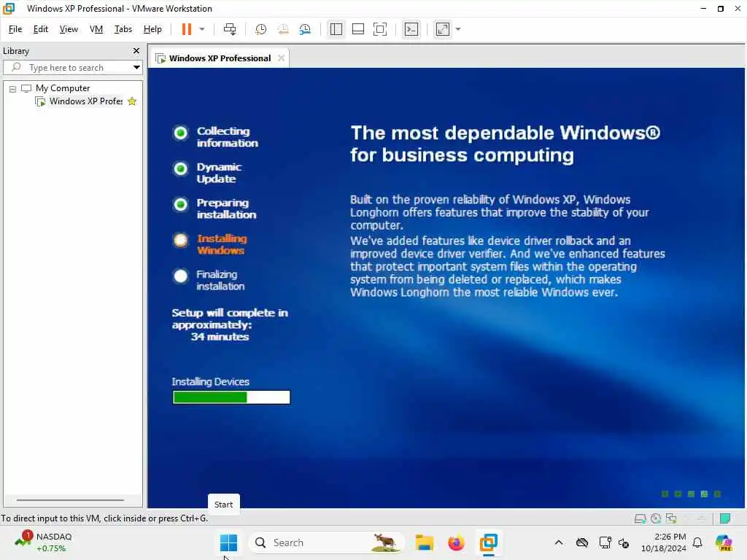747x560 pixels.
Task: Open the stretch display options dropdown
Action: click(458, 29)
